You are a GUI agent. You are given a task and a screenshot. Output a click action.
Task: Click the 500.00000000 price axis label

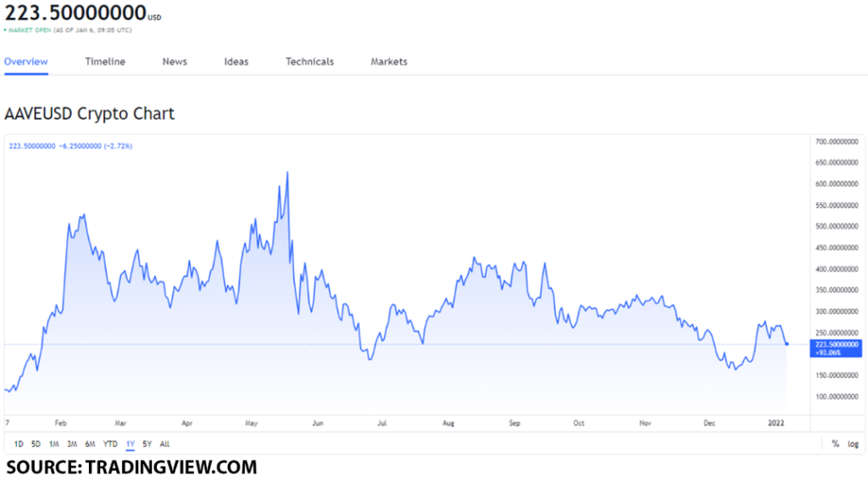click(x=837, y=226)
